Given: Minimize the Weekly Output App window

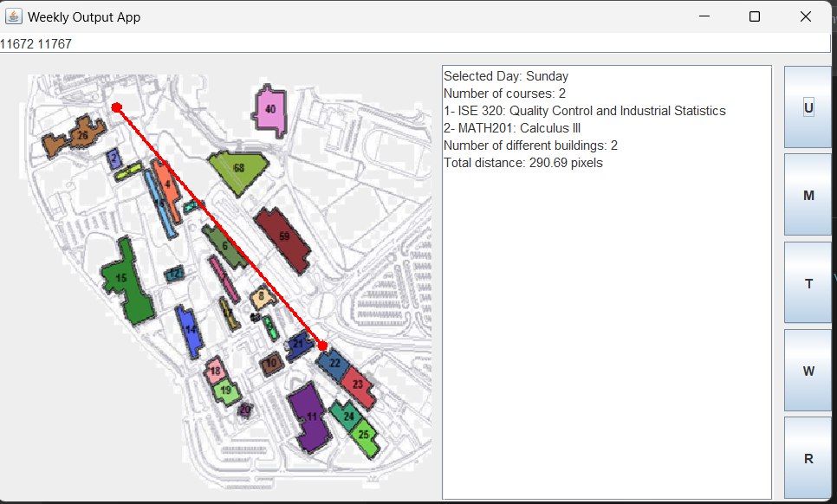Looking at the screenshot, I should point(704,16).
